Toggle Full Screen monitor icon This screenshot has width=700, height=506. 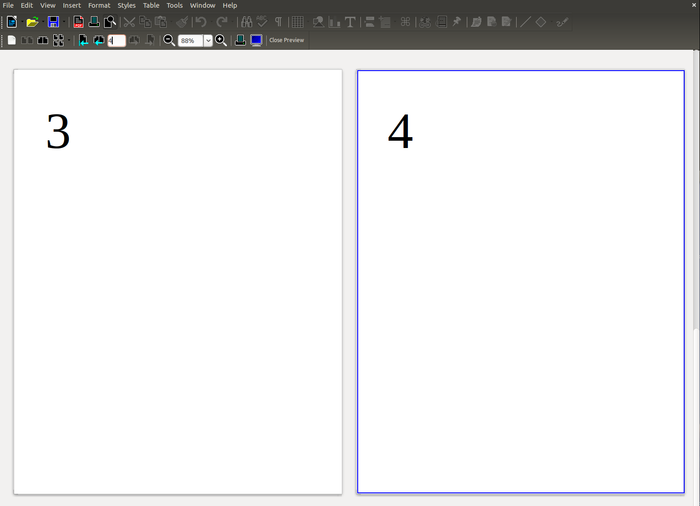coord(256,40)
